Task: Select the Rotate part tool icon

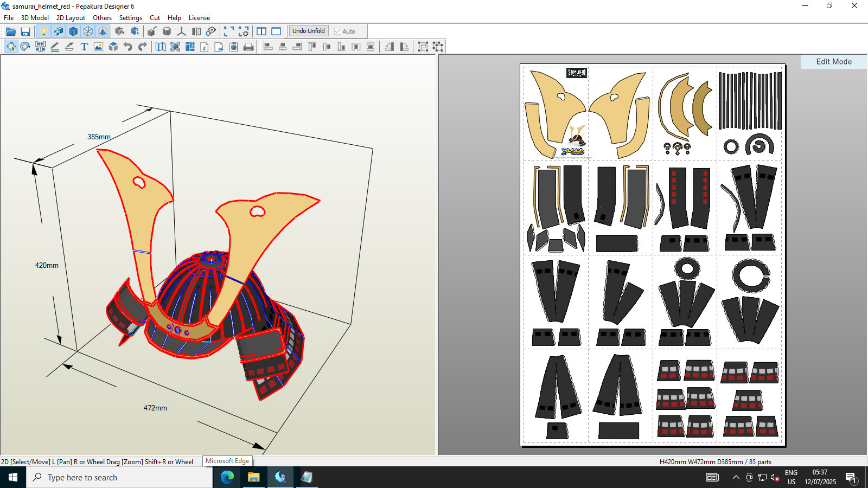Action: [x=25, y=47]
